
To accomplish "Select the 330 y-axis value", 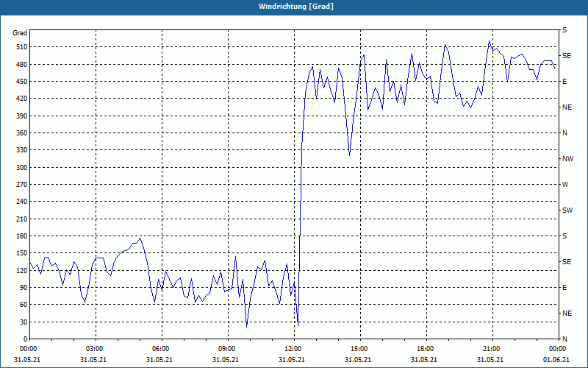I will pos(21,150).
